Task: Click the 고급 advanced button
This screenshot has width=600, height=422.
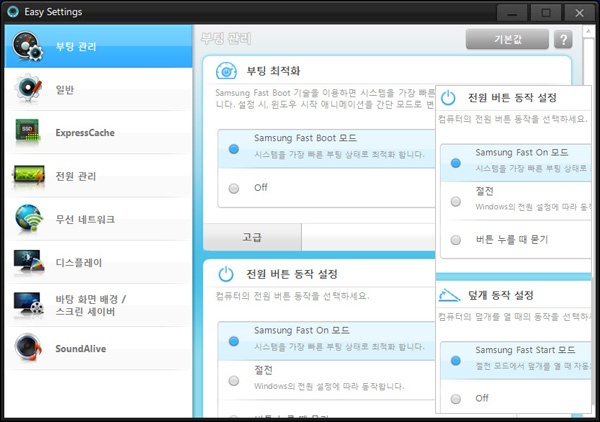Action: (252, 237)
